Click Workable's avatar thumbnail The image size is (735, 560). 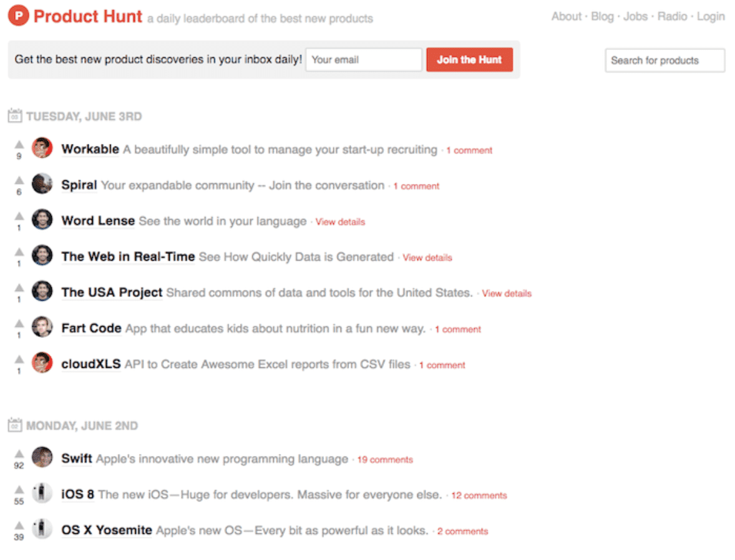(41, 148)
